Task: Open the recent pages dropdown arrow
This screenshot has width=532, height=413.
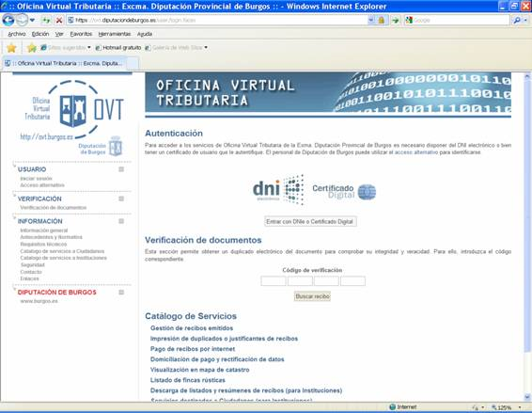Action: pyautogui.click(x=32, y=21)
